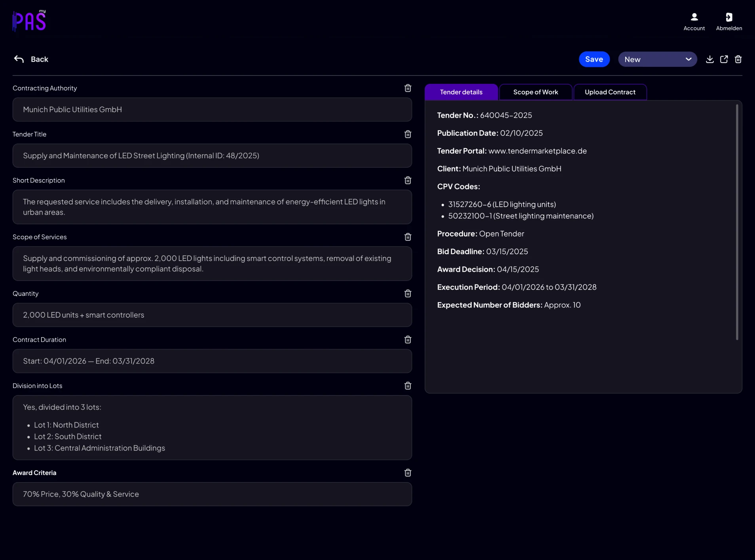Click into the Short Description text area
Image resolution: width=755 pixels, height=560 pixels.
click(212, 207)
